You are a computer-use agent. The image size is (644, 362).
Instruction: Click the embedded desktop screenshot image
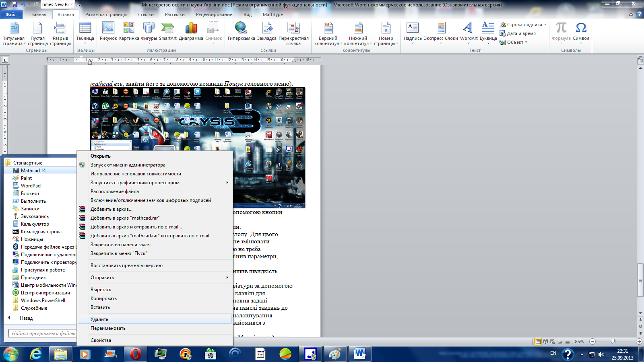[198, 148]
